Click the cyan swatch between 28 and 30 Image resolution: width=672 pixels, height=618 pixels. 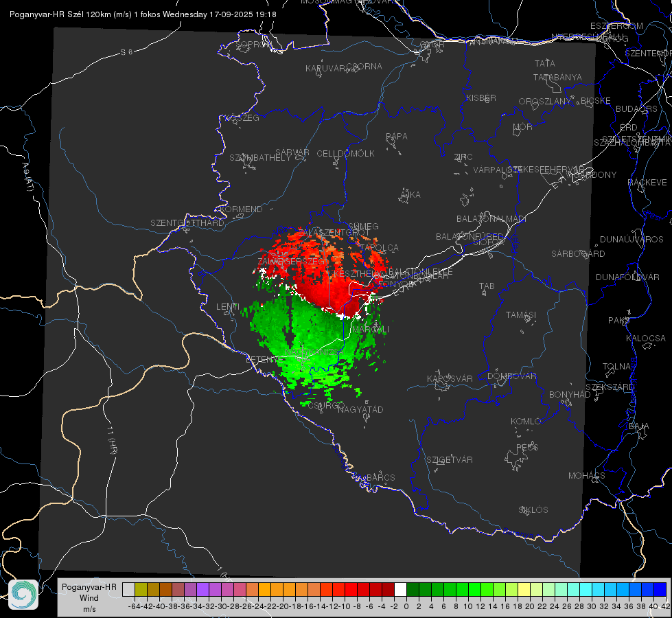pyautogui.click(x=586, y=589)
